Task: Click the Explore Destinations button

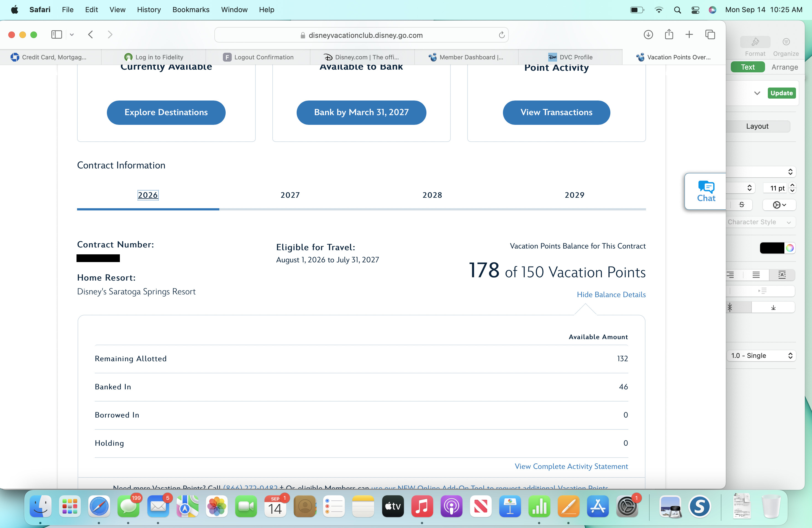Action: [166, 113]
